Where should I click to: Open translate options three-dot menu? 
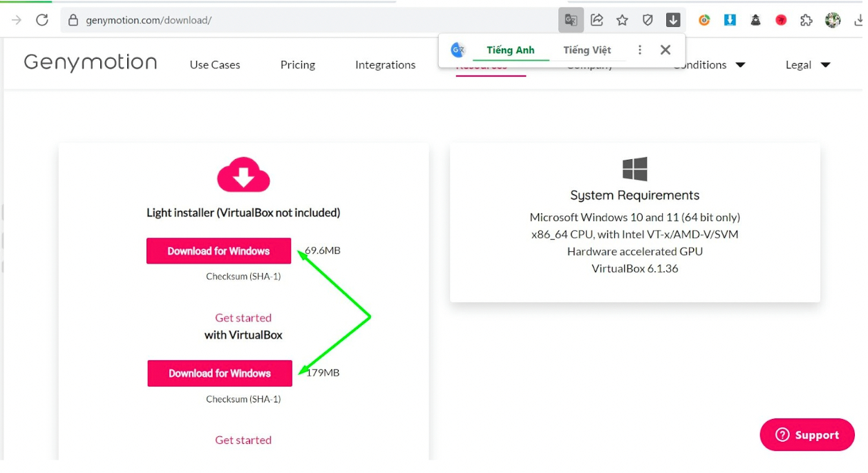pos(640,50)
